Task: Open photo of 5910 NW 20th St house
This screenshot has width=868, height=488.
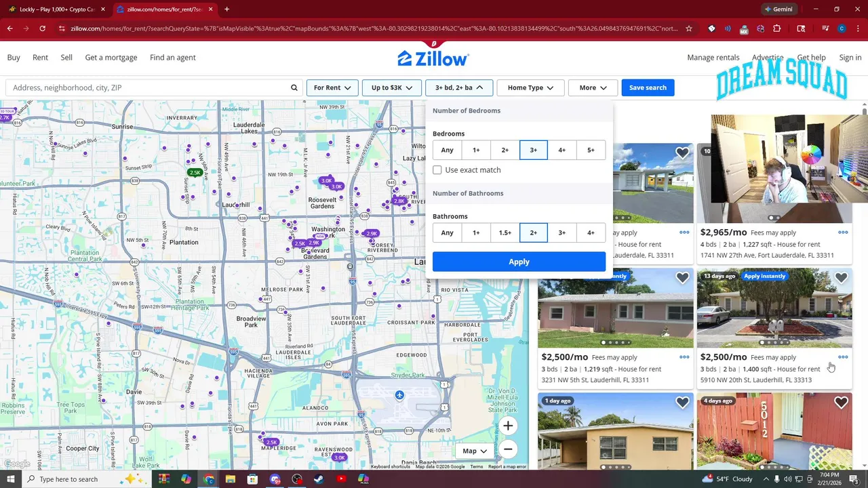Action: (774, 308)
